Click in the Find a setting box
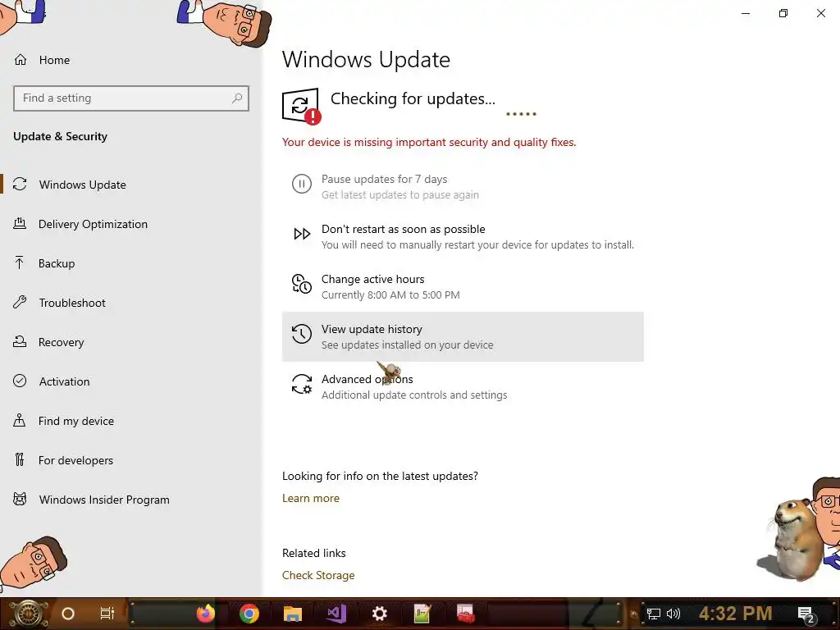Image resolution: width=840 pixels, height=630 pixels. 131,98
